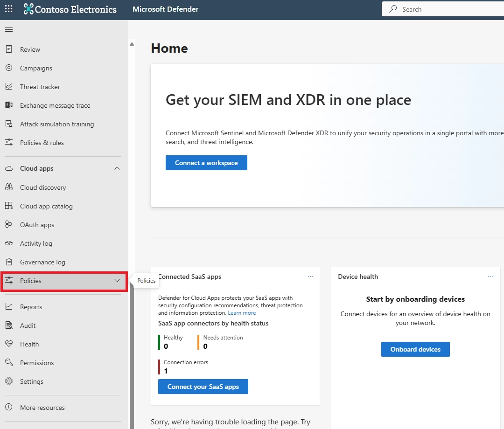This screenshot has width=504, height=429.
Task: Click the Needs attention connector count
Action: tap(205, 346)
